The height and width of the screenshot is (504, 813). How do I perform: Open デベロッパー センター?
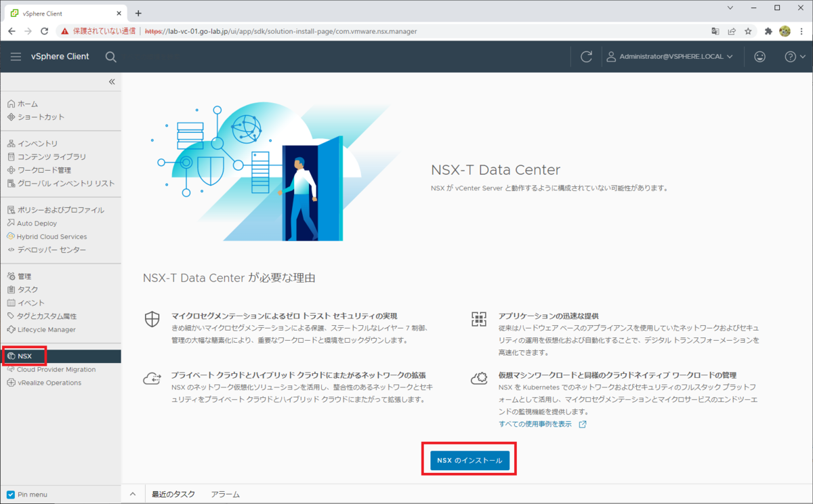[x=46, y=250]
